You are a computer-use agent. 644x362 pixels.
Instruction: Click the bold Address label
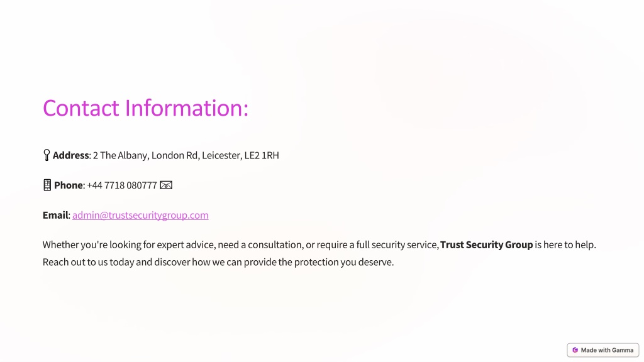pyautogui.click(x=70, y=155)
